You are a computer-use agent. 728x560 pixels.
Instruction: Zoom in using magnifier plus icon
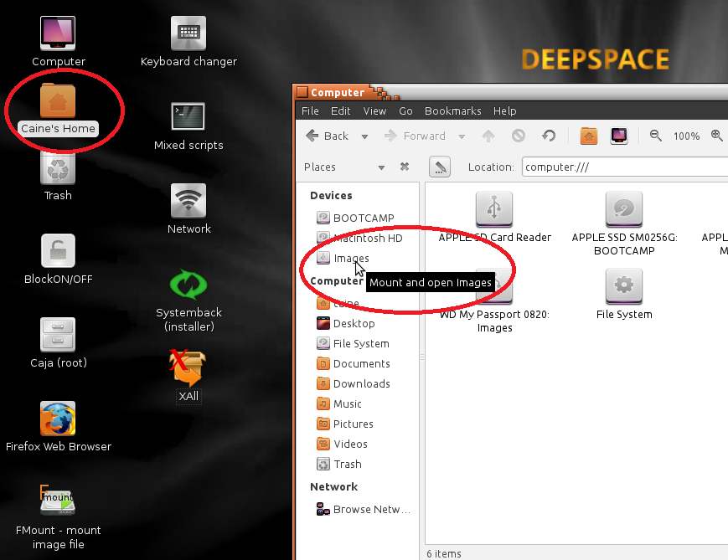pos(717,136)
